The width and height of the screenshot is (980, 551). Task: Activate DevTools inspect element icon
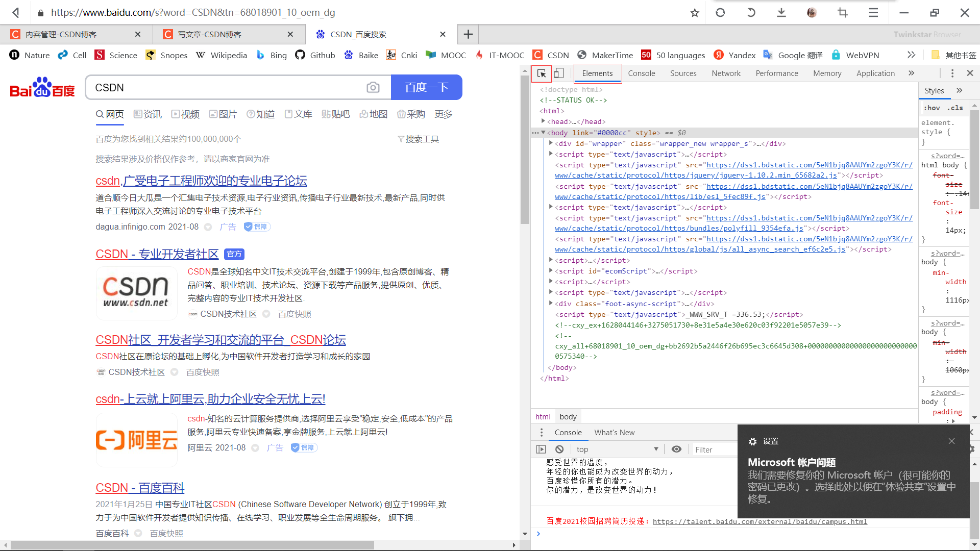click(542, 73)
